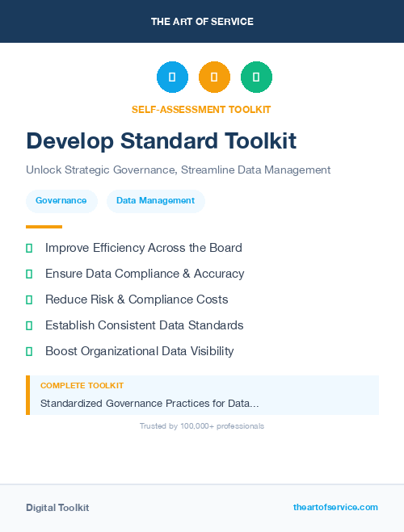Viewport: 404px width, 532px height.
Task: Click the blue circle icon
Action: pos(172,77)
